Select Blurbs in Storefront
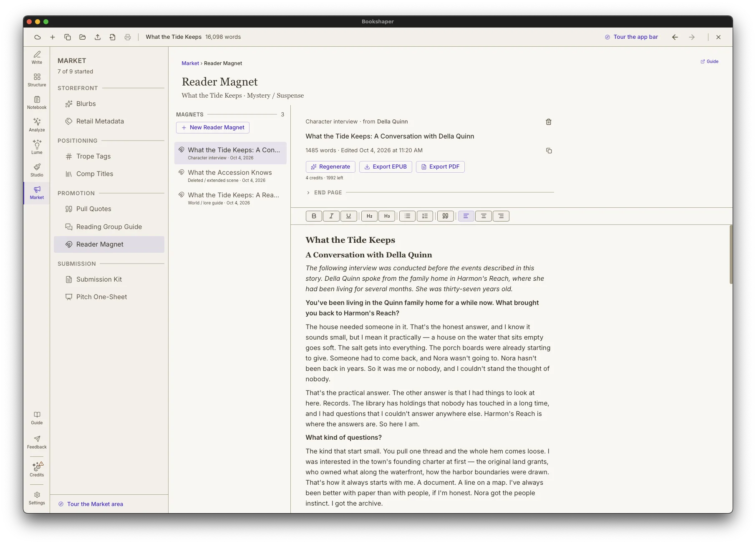This screenshot has height=544, width=756. point(109,104)
